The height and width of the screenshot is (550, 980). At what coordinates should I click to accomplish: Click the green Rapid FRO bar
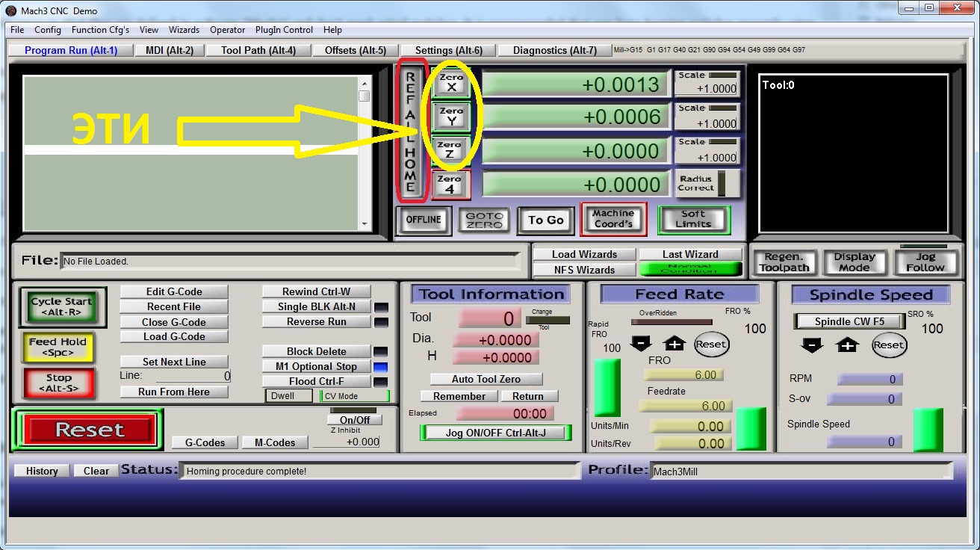pos(607,387)
